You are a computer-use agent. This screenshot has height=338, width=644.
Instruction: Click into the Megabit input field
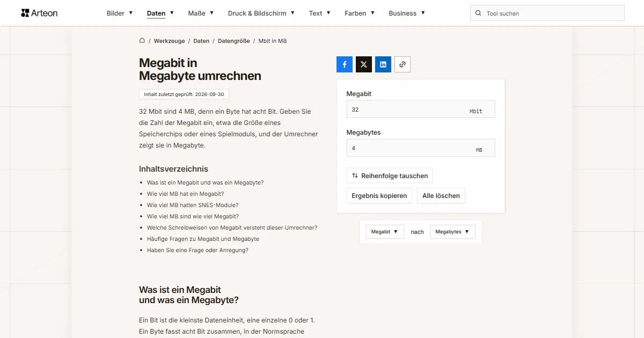(421, 109)
